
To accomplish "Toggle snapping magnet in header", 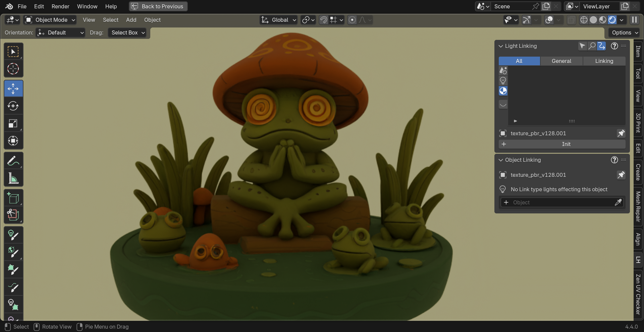I will 323,20.
